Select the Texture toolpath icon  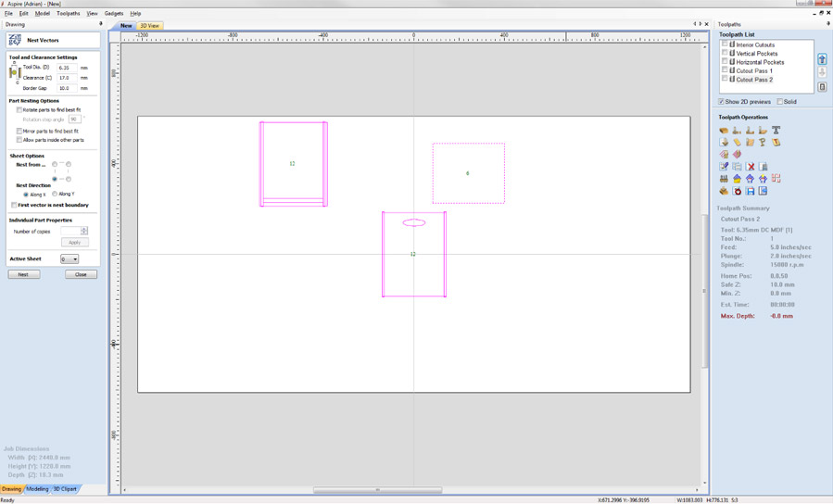click(750, 143)
